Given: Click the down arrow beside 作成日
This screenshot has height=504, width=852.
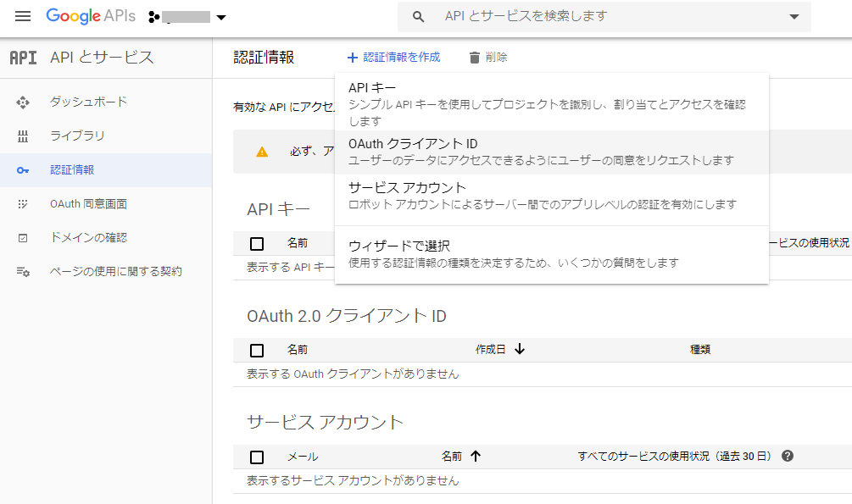Looking at the screenshot, I should pyautogui.click(x=520, y=349).
